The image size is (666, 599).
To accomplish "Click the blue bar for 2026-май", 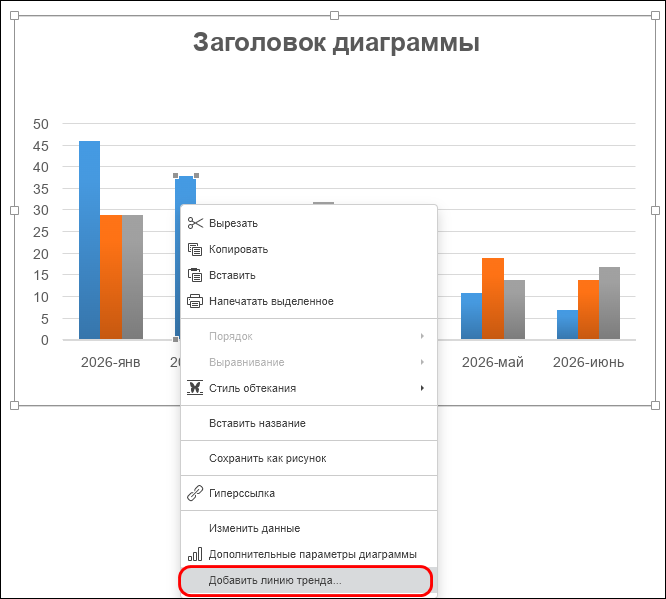I will [x=471, y=316].
